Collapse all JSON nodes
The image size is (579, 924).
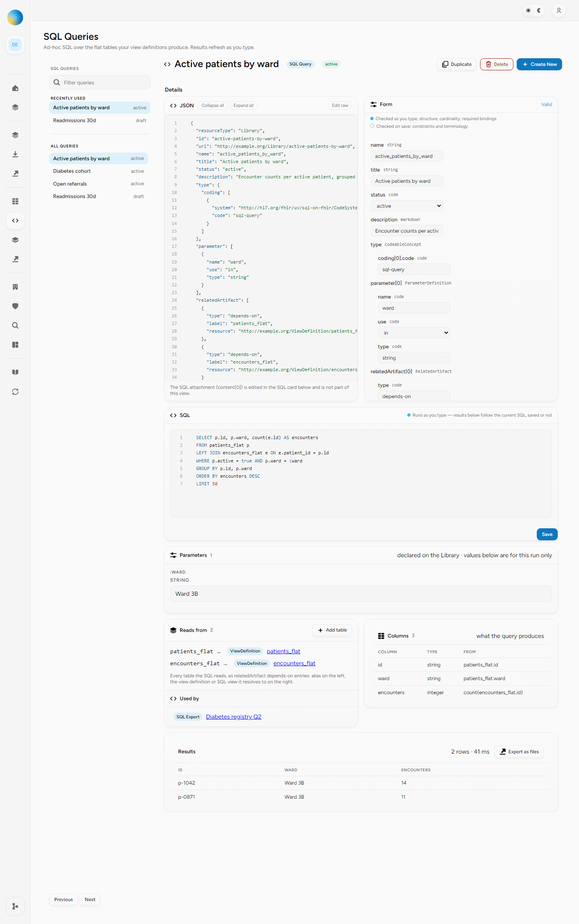click(x=213, y=106)
